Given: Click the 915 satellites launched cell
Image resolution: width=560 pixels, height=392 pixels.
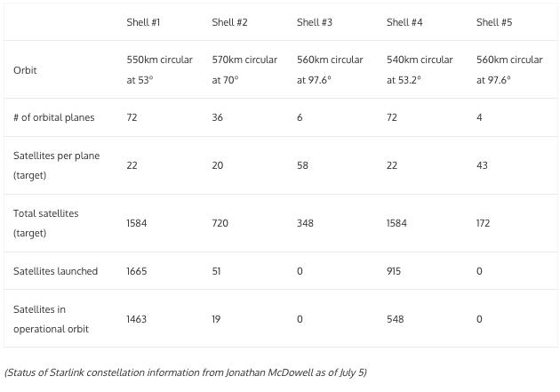Looking at the screenshot, I should 396,271.
